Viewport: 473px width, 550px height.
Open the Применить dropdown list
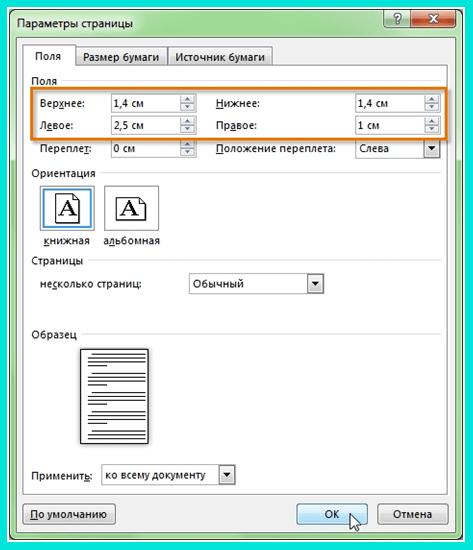click(x=227, y=475)
